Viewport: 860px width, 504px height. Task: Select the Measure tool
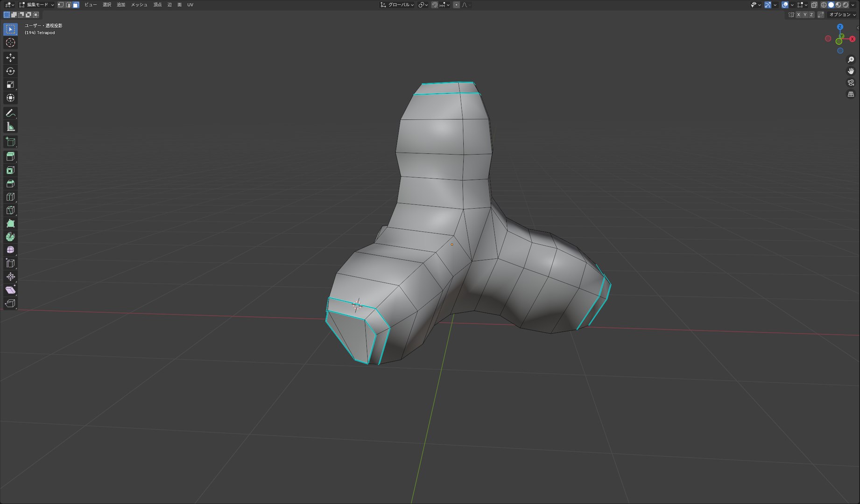[x=10, y=126]
